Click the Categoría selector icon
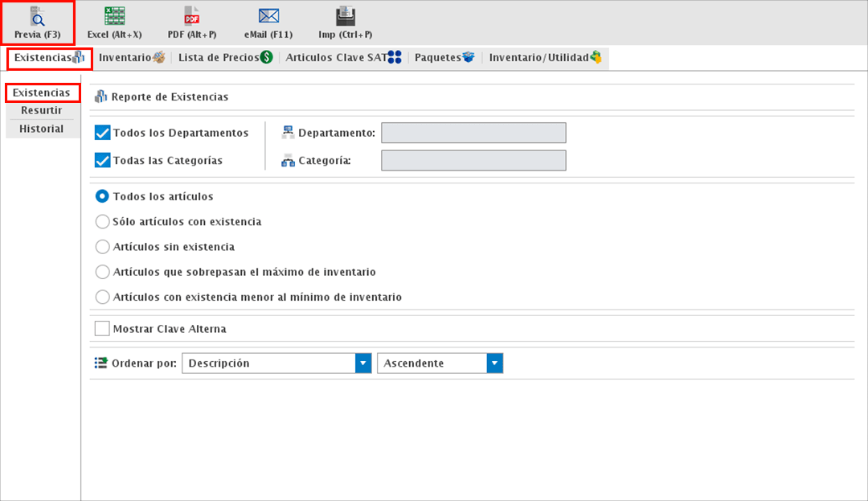868x501 pixels. pos(287,159)
